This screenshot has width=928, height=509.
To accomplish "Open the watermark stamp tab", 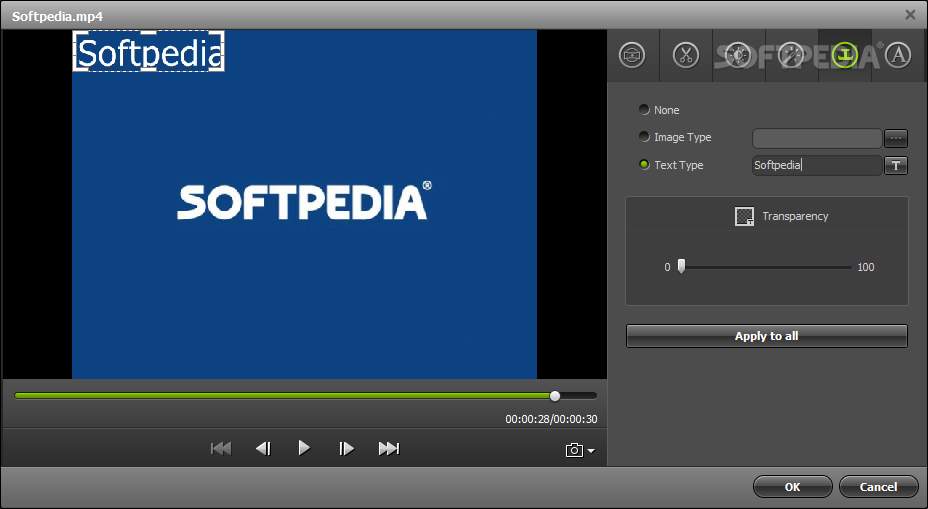I will click(x=845, y=56).
